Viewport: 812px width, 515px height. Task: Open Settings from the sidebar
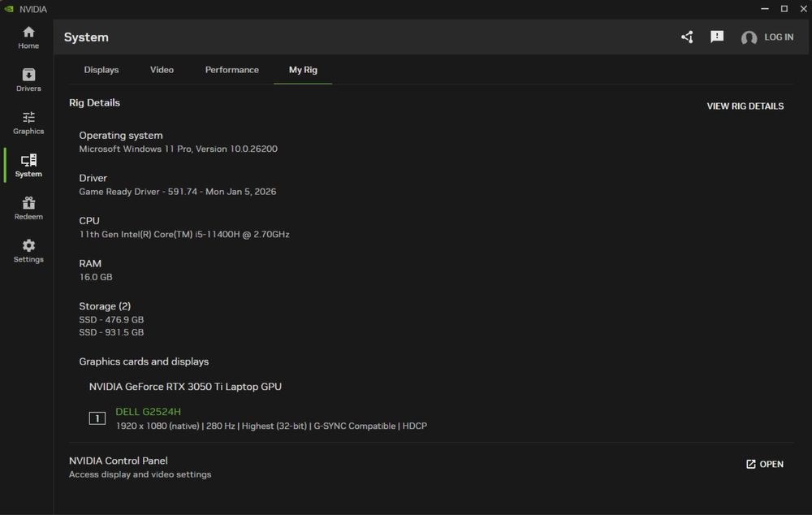[x=28, y=251]
